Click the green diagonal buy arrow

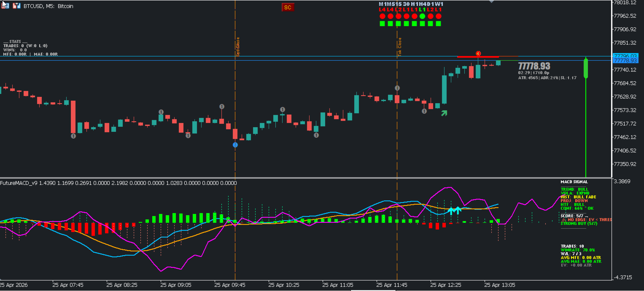[444, 113]
